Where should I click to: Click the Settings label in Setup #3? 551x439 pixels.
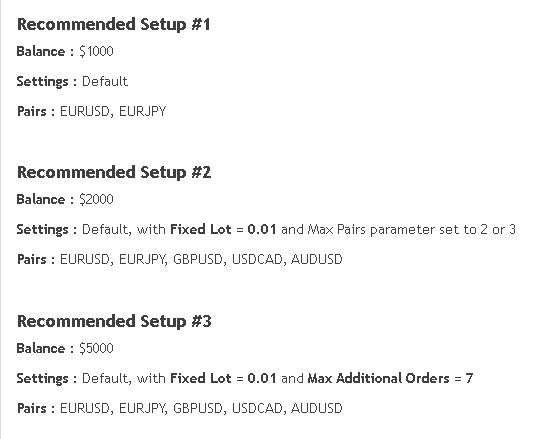(x=43, y=379)
